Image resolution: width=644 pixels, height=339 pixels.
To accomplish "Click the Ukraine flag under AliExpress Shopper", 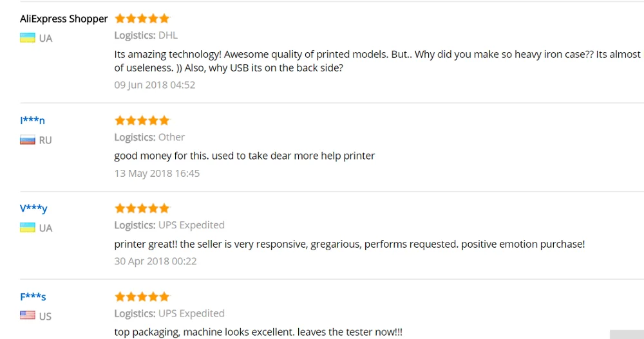I will tap(27, 38).
